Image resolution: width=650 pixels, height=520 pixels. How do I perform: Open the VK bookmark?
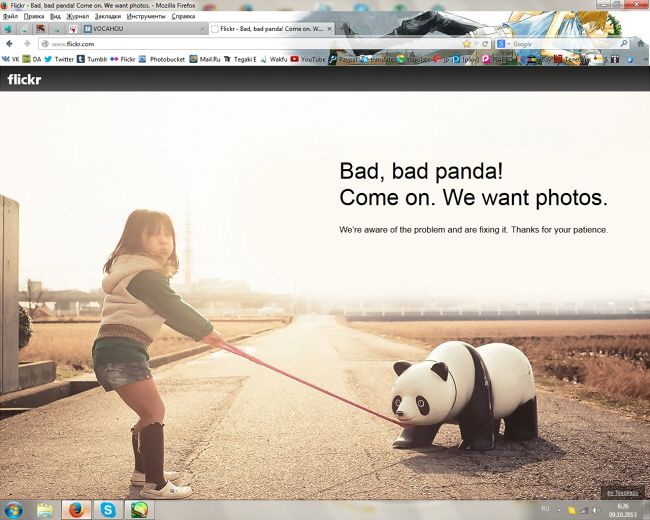[11, 59]
